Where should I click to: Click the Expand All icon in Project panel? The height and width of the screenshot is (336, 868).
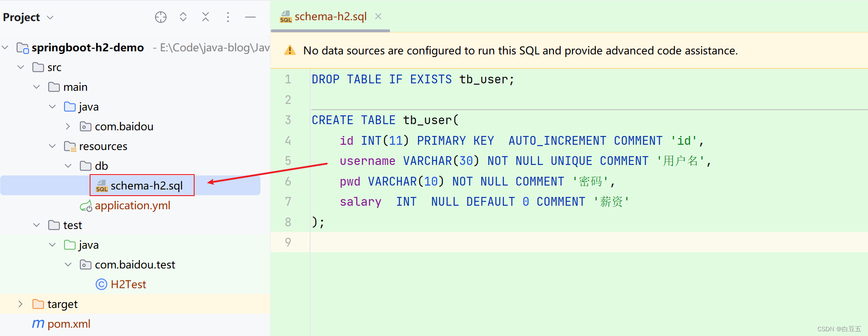(x=183, y=17)
